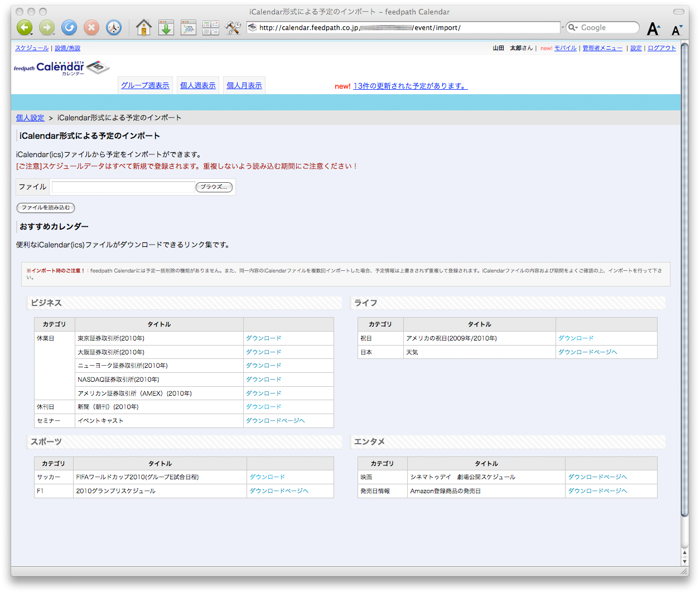Click the red Stop loading icon
The image size is (700, 593).
click(91, 27)
